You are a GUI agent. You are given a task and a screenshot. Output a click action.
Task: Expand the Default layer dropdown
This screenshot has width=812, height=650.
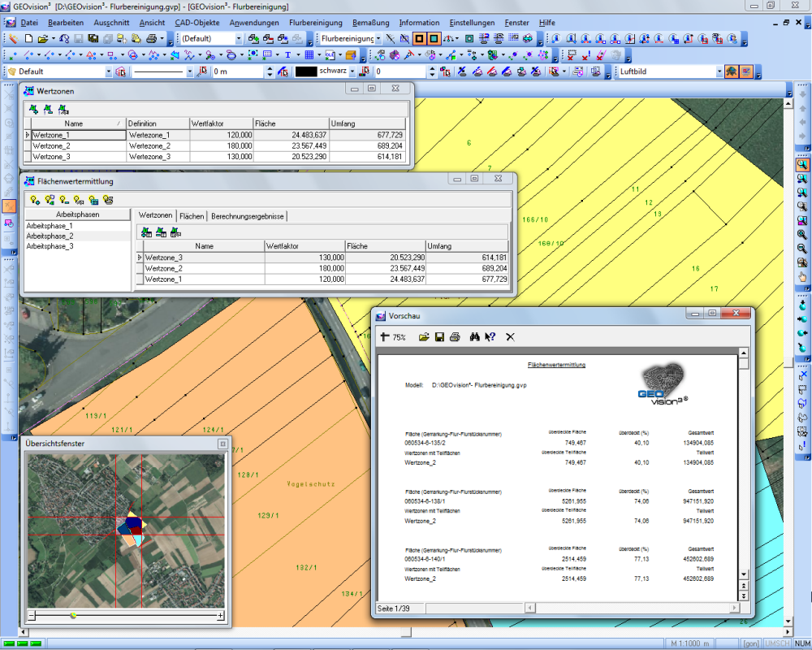click(108, 71)
